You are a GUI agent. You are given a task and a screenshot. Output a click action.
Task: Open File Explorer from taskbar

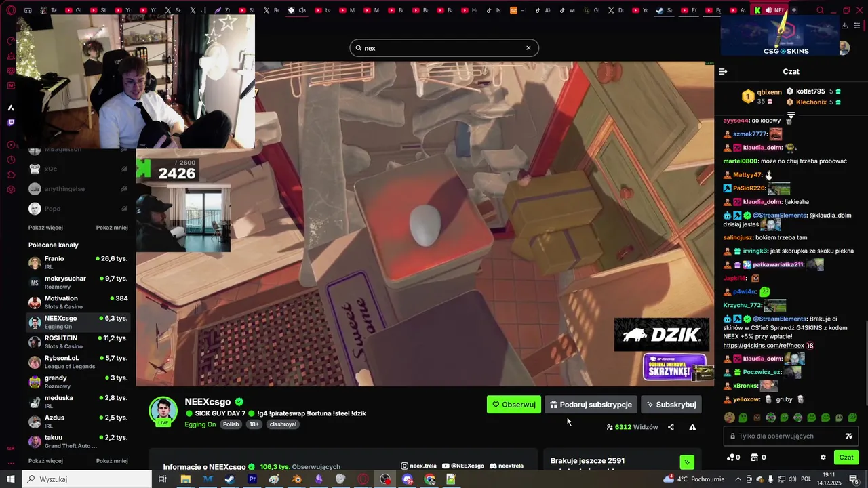pos(185,479)
